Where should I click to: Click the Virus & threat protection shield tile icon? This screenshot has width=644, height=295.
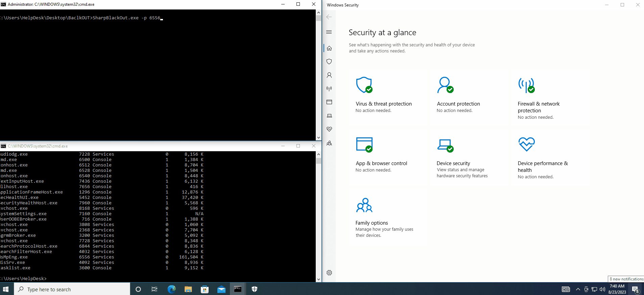point(364,85)
